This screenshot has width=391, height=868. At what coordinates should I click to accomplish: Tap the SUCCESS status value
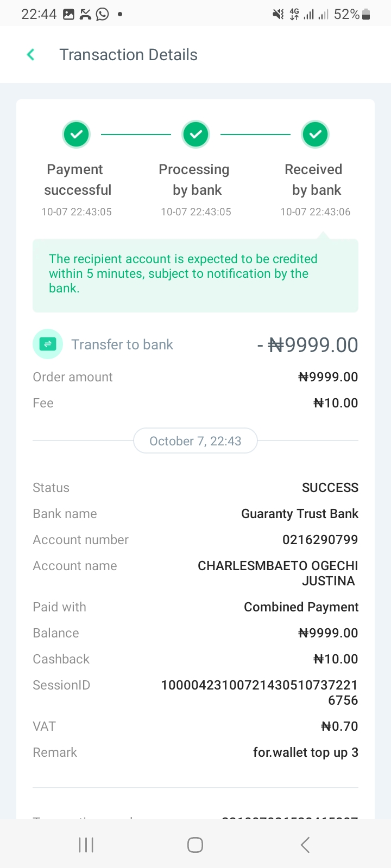coord(330,488)
